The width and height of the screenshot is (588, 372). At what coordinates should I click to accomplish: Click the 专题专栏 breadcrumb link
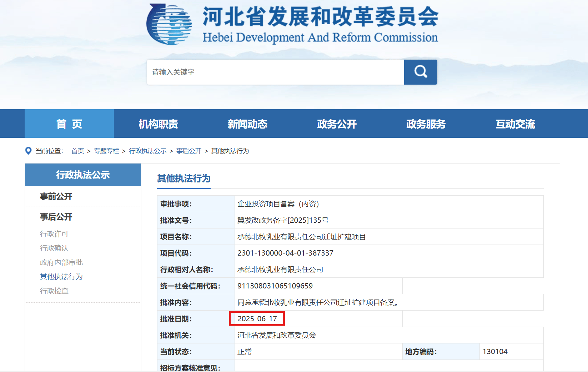(x=106, y=151)
